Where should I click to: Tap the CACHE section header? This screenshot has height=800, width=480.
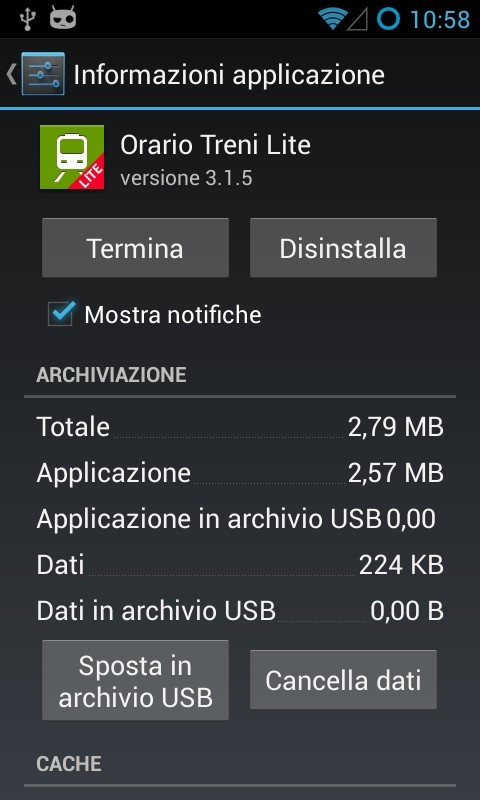pyautogui.click(x=69, y=764)
